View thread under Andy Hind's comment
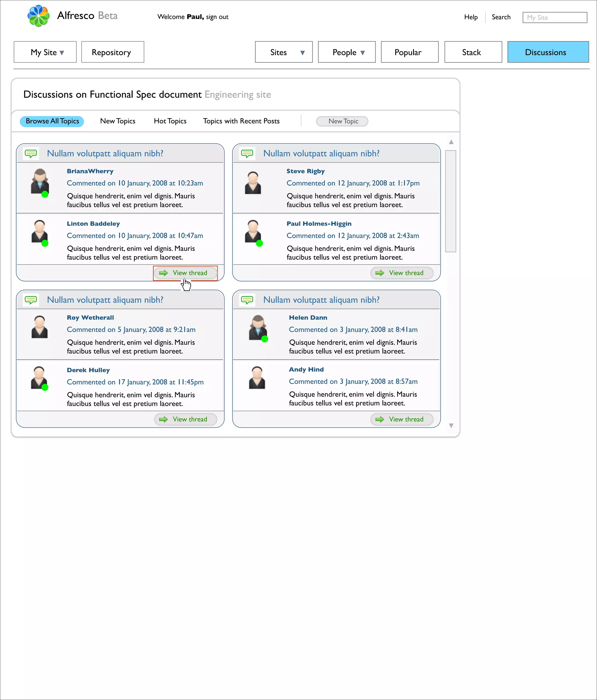The height and width of the screenshot is (700, 597). coord(402,419)
